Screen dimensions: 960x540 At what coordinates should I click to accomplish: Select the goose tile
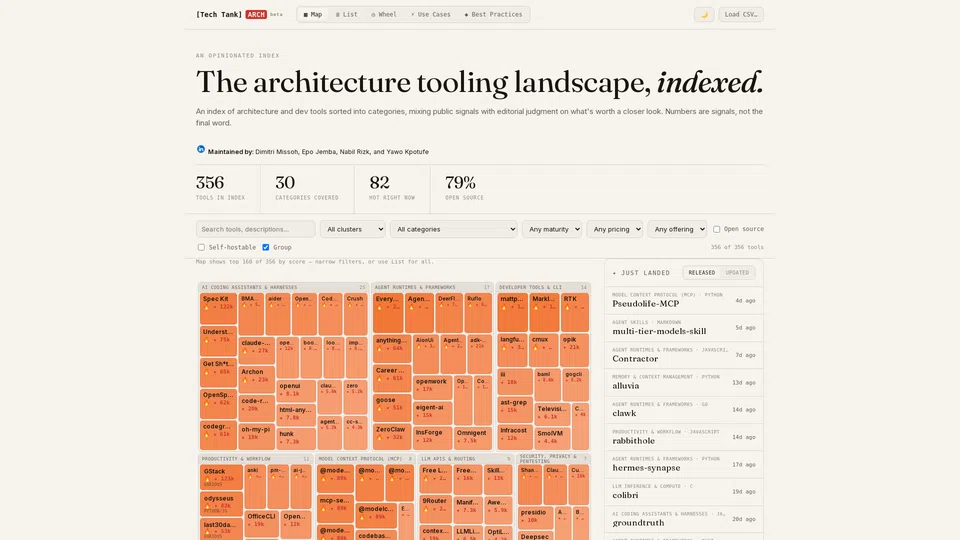point(392,407)
